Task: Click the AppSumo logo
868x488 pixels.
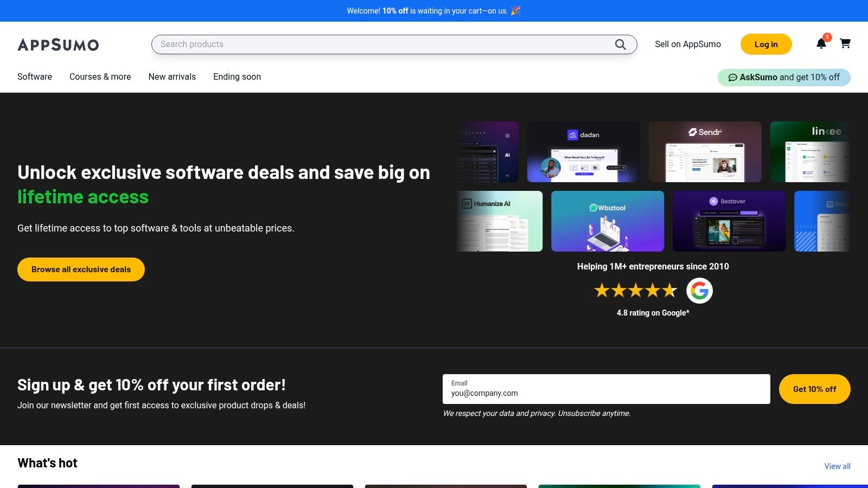Action: tap(58, 44)
